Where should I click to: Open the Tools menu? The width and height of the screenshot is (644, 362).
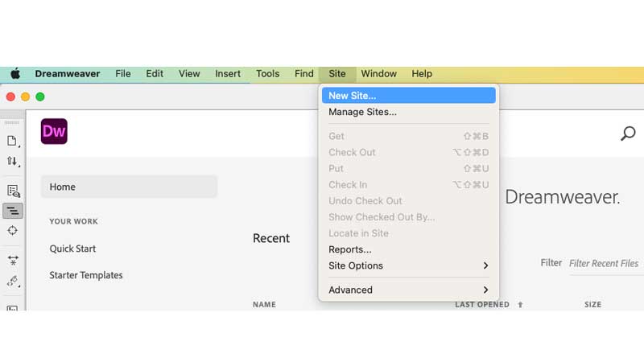267,74
